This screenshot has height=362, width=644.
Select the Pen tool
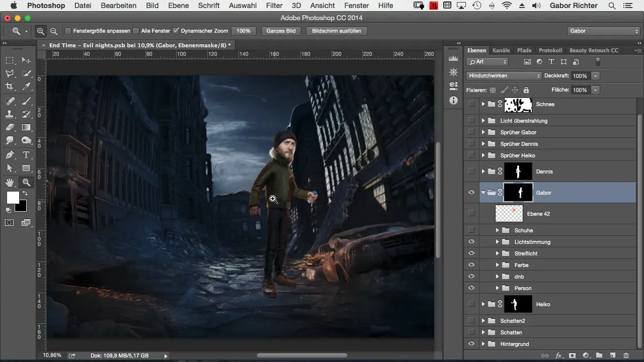pyautogui.click(x=10, y=155)
